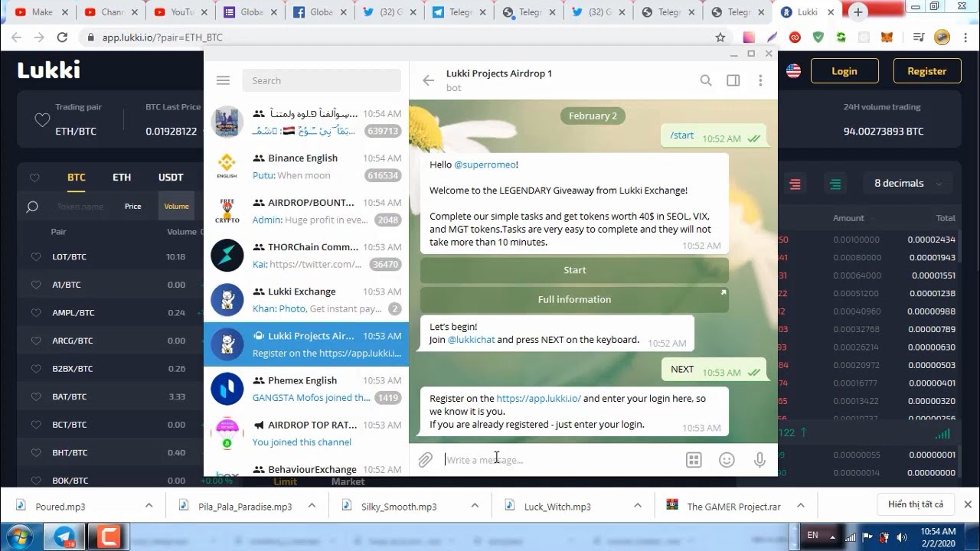
Task: Click the Chrome address bar URL
Action: [x=162, y=37]
